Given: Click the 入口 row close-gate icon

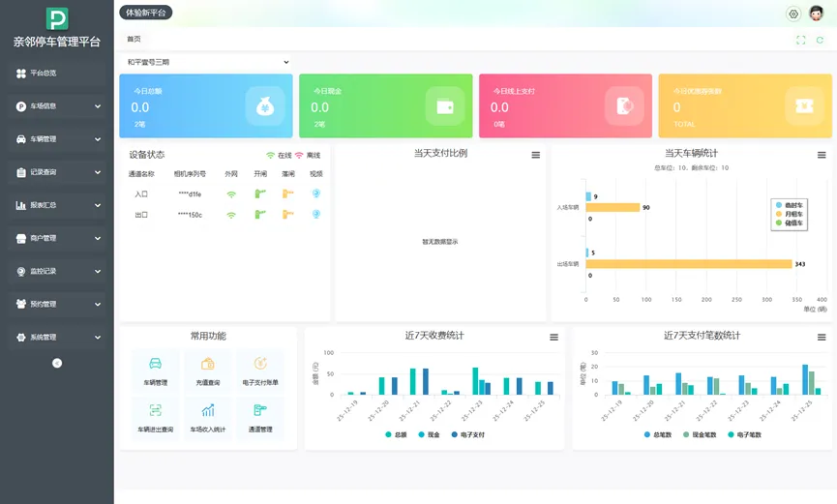Looking at the screenshot, I should (287, 193).
